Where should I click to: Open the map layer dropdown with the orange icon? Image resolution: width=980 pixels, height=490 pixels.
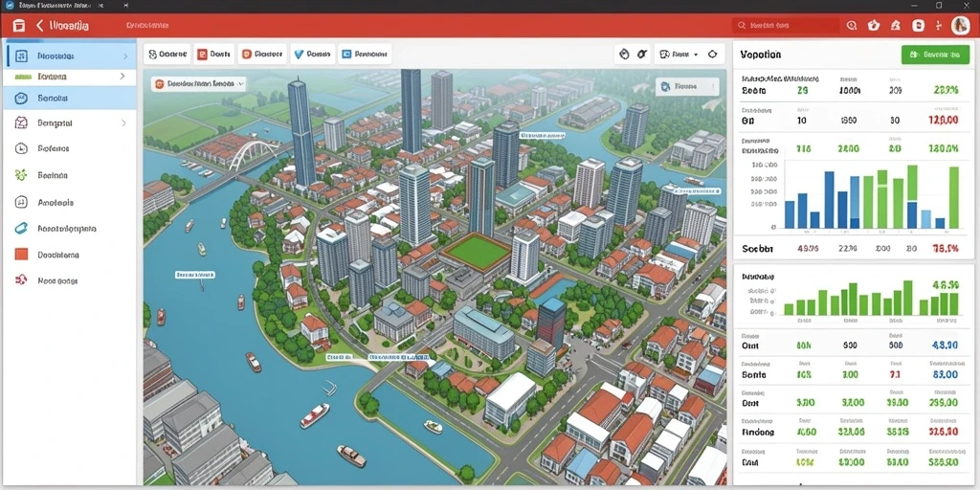click(x=198, y=84)
